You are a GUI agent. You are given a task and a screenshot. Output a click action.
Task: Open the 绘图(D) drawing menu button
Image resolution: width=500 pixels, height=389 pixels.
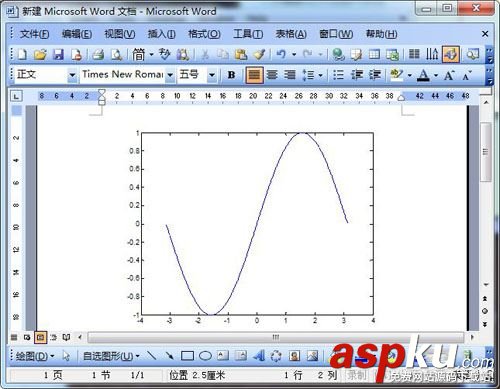click(35, 356)
